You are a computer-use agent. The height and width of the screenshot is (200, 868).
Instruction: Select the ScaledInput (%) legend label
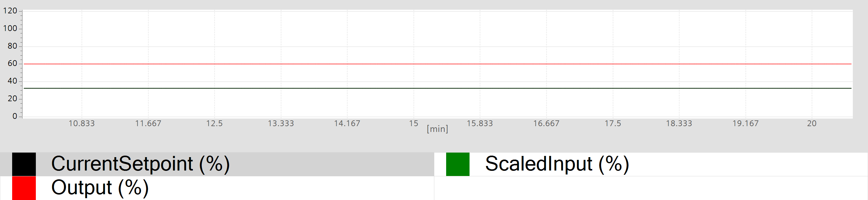point(557,164)
